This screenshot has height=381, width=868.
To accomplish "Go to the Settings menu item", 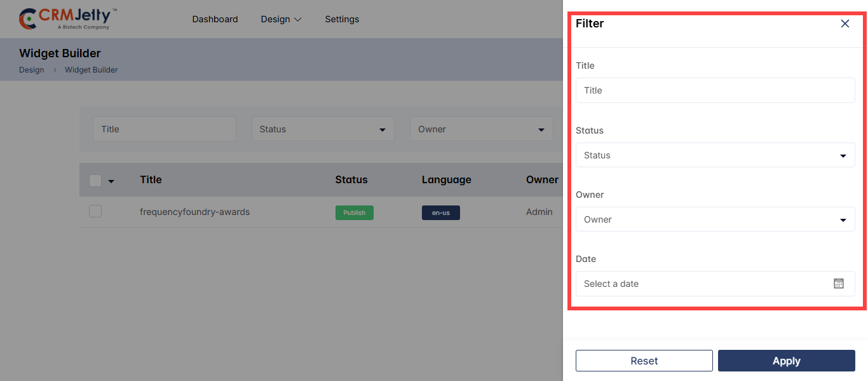I will (342, 19).
